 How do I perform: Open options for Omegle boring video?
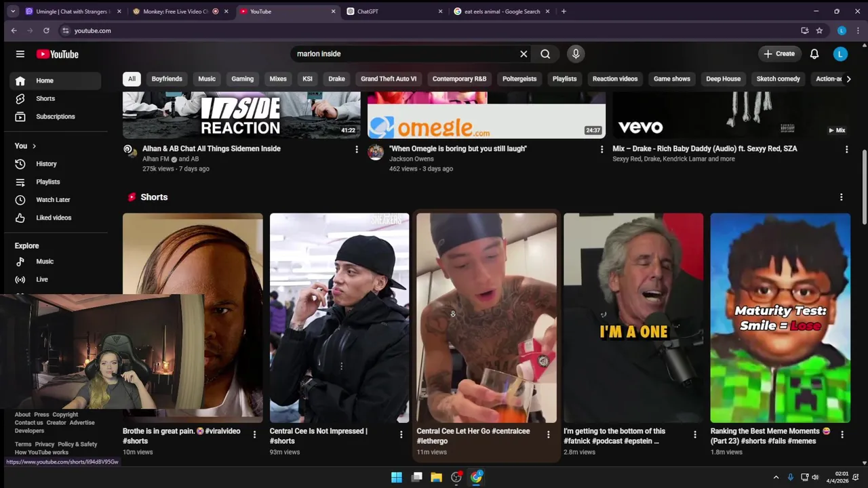point(601,149)
